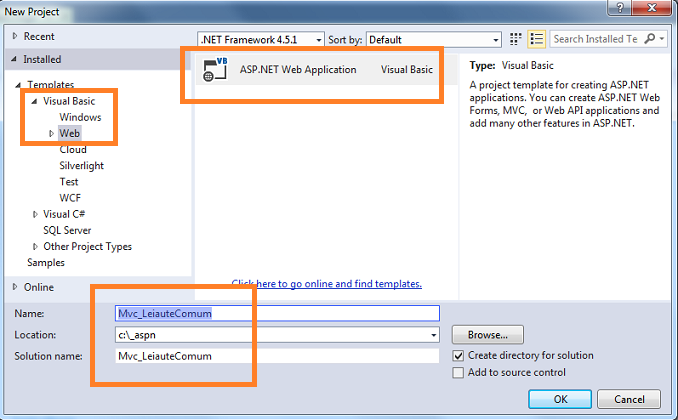Select the Visual Basic tree label
Image resolution: width=678 pixels, height=420 pixels.
pyautogui.click(x=69, y=101)
